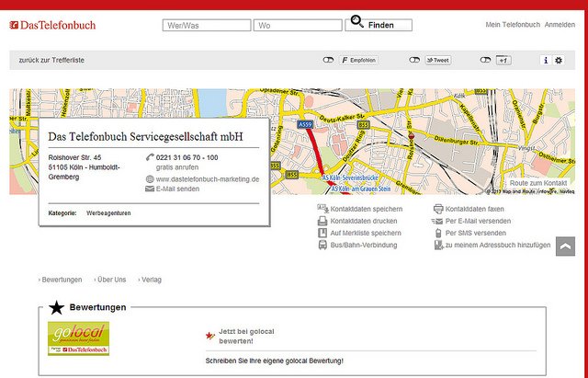The image size is (588, 378).
Task: Open Mein Telefonbuch
Action: tap(513, 25)
